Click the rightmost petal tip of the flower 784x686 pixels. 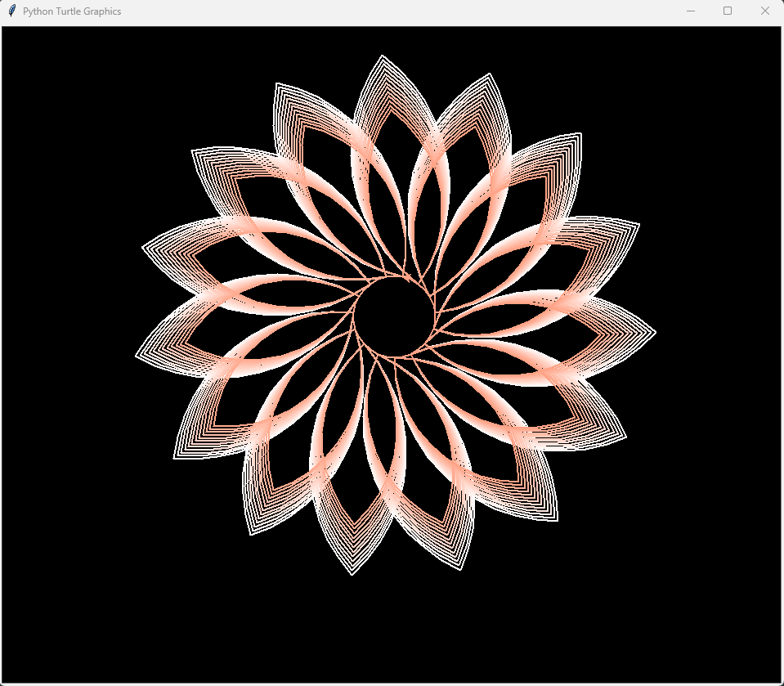coord(653,332)
